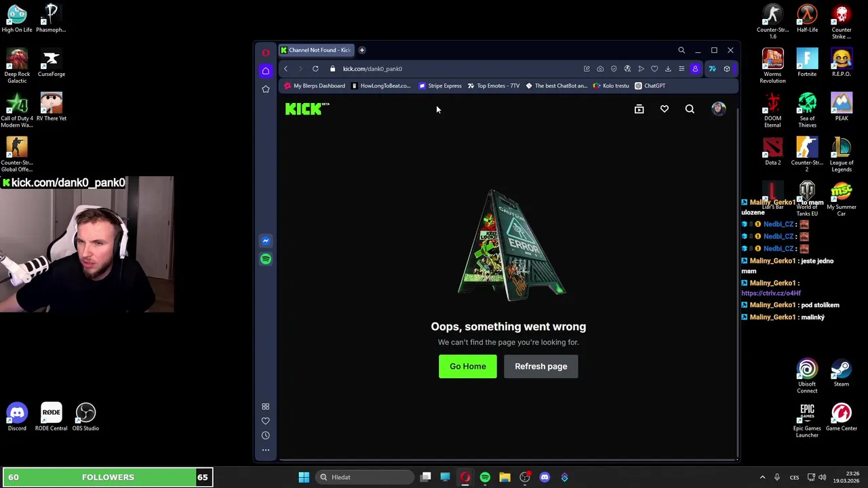
Task: Open the extensions cube icon
Action: pyautogui.click(x=727, y=68)
